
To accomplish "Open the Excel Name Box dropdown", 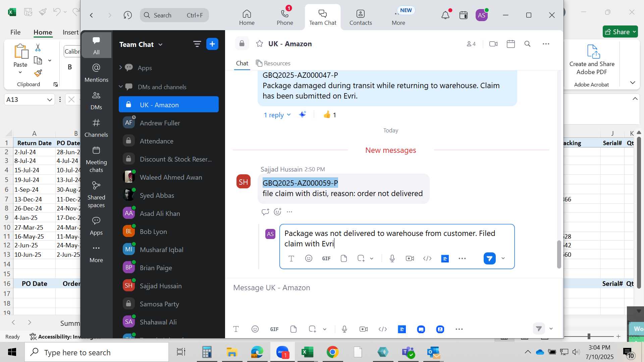I will click(50, 100).
